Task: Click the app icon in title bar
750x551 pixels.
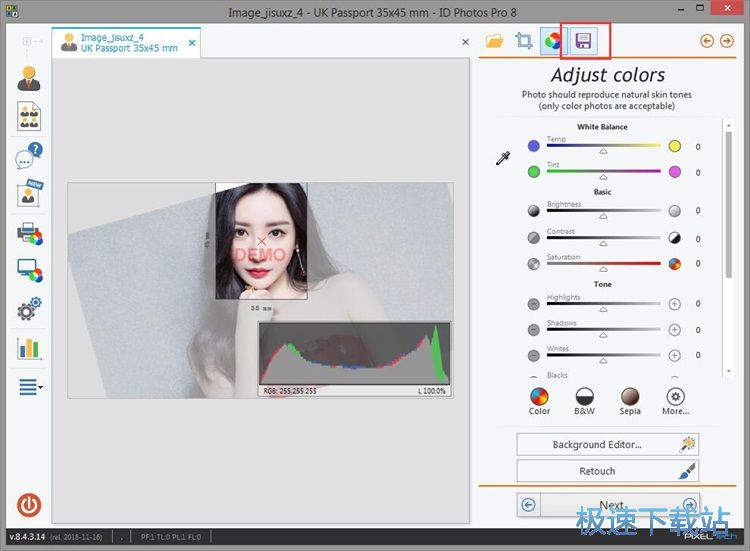Action: [x=13, y=11]
